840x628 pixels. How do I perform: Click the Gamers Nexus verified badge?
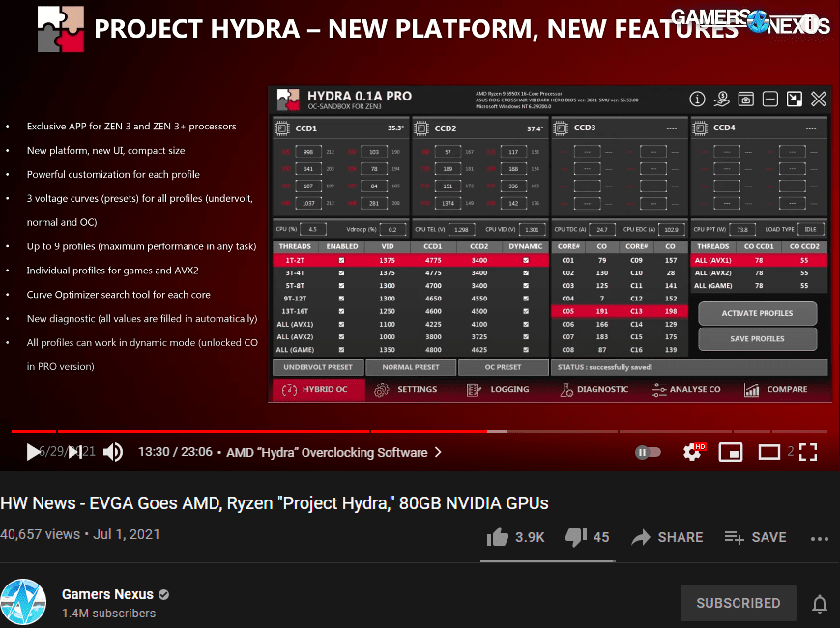click(164, 594)
